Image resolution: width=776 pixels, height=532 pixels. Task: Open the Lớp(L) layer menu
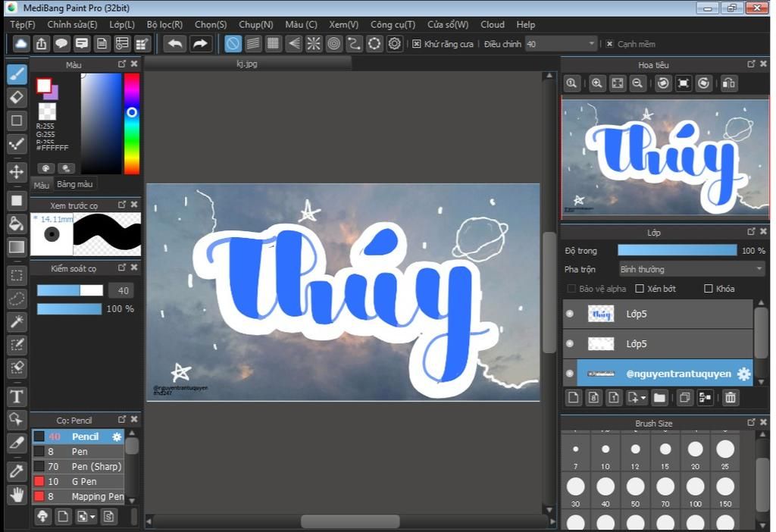tap(122, 25)
